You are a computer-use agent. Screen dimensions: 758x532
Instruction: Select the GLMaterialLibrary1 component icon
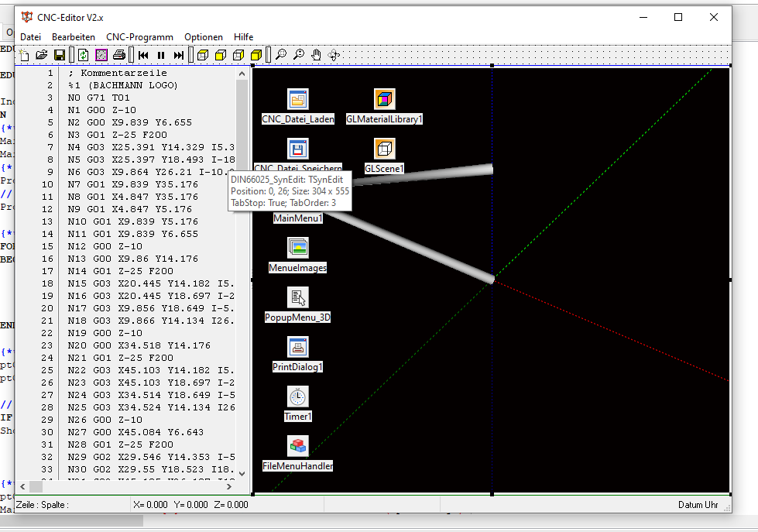384,99
